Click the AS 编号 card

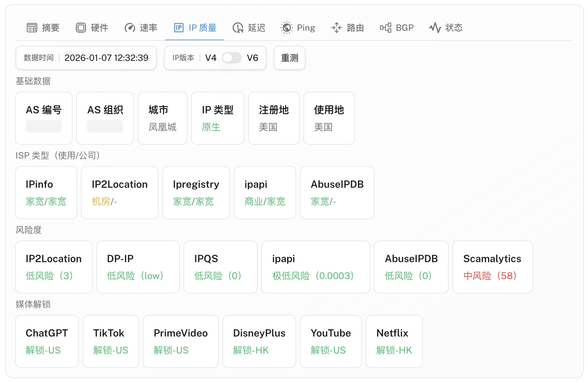(x=44, y=118)
